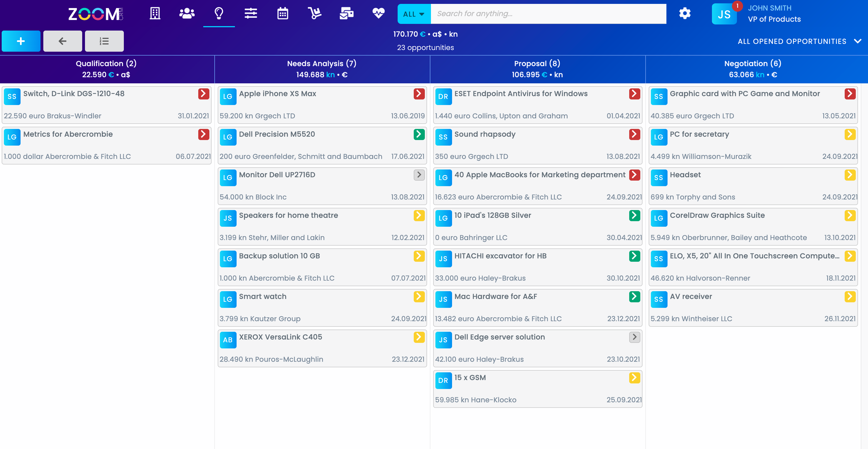868x449 pixels.
Task: Click yellow arrow on Headset card
Action: pos(850,174)
